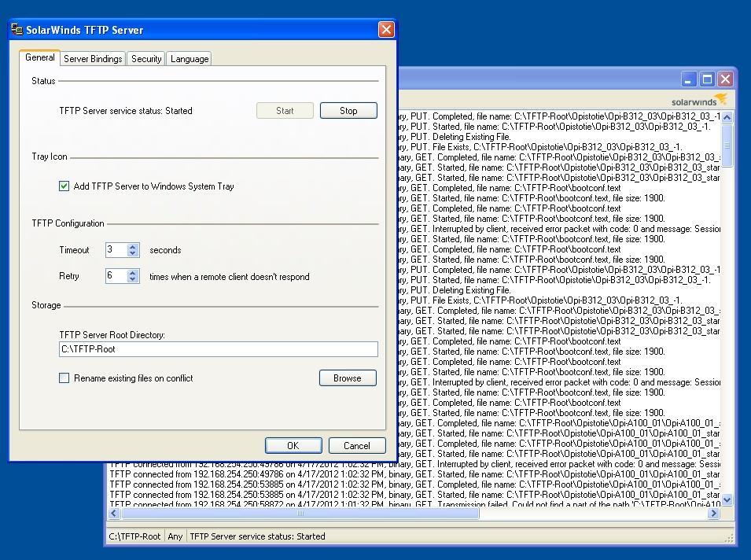Increase the Timeout seconds value
The height and width of the screenshot is (560, 751).
tap(133, 246)
